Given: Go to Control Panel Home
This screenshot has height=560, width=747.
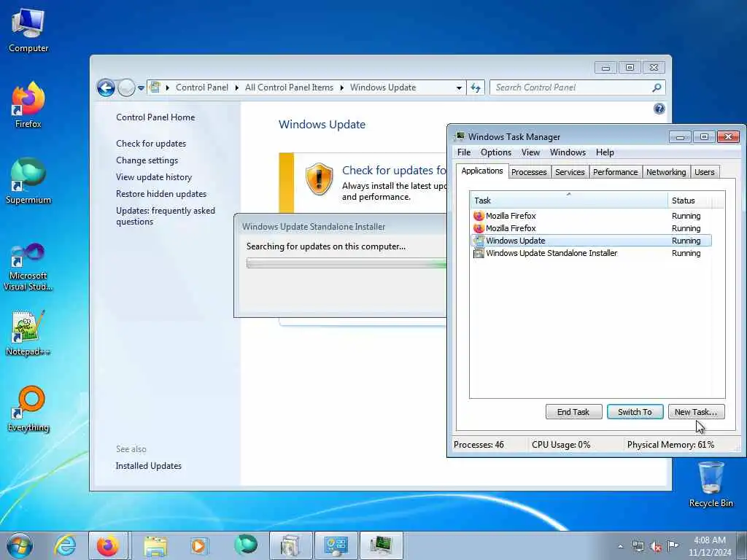Looking at the screenshot, I should coord(155,117).
